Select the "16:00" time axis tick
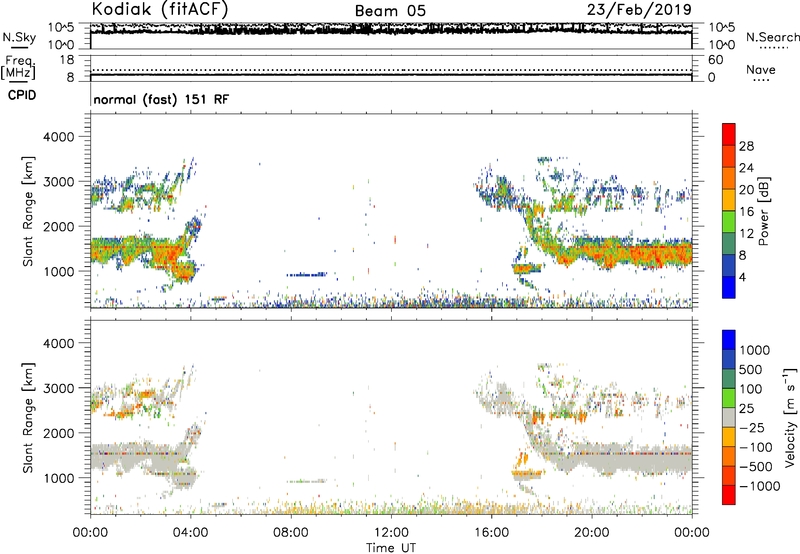This screenshot has width=800, height=554. click(x=491, y=533)
